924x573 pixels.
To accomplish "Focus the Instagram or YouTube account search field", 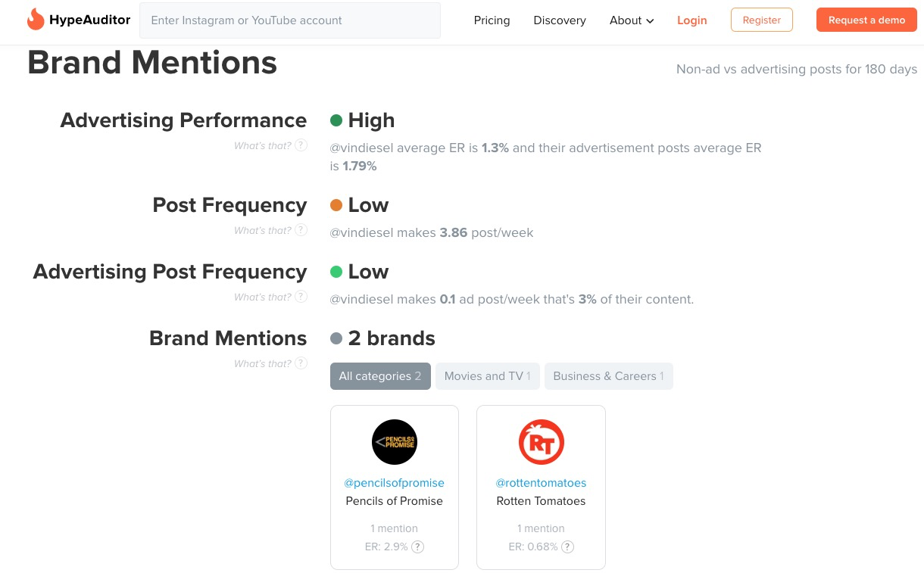I will (x=289, y=20).
